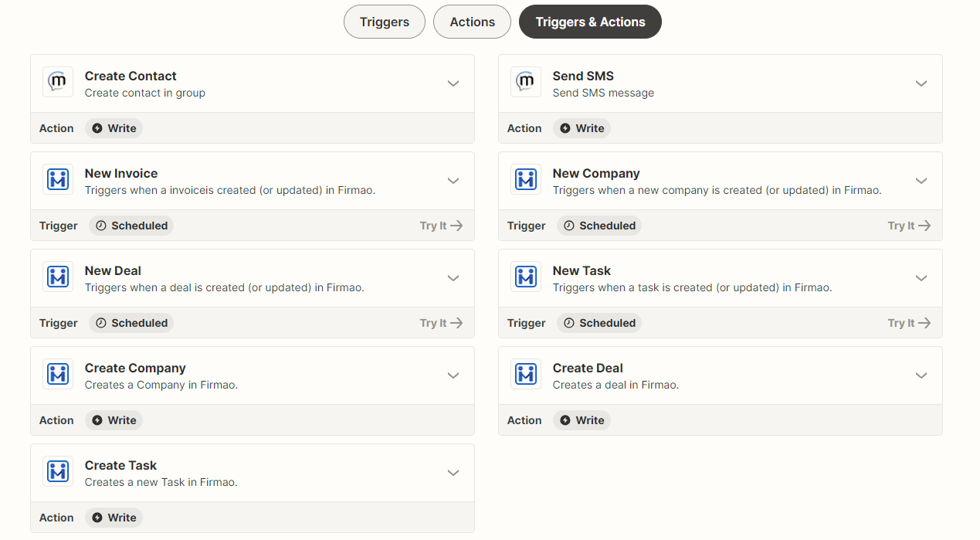
Task: Click the Scheduled badge under New Deal
Action: [131, 323]
